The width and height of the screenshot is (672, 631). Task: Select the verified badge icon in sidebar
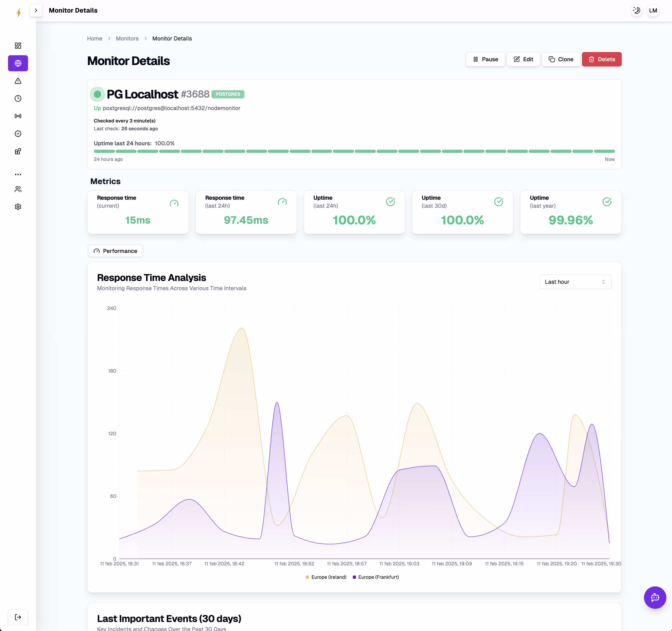[18, 133]
